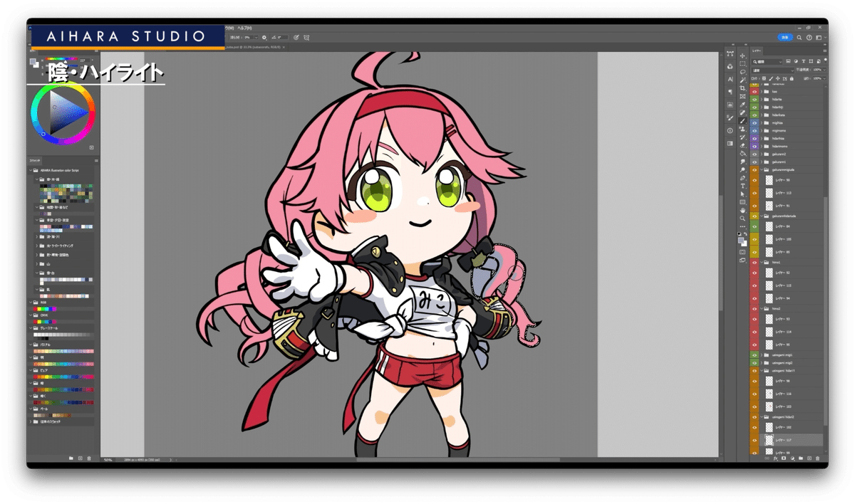Select the Hand tool

[x=742, y=210]
